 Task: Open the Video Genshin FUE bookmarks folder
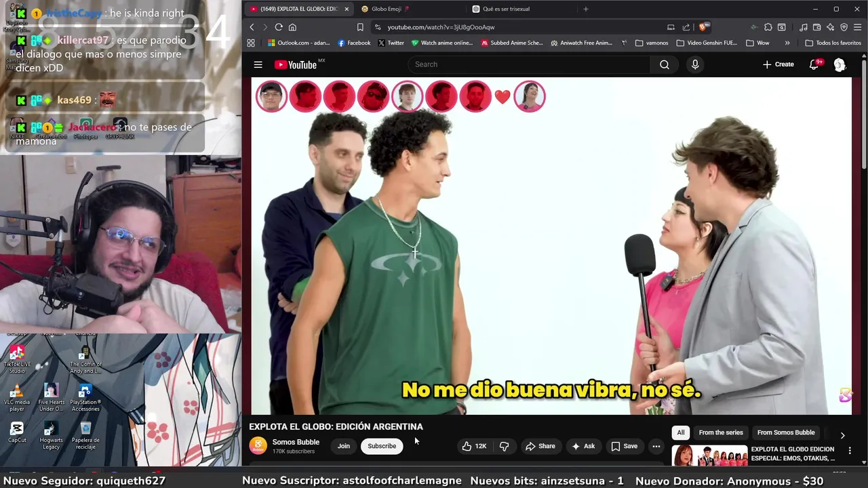click(706, 43)
